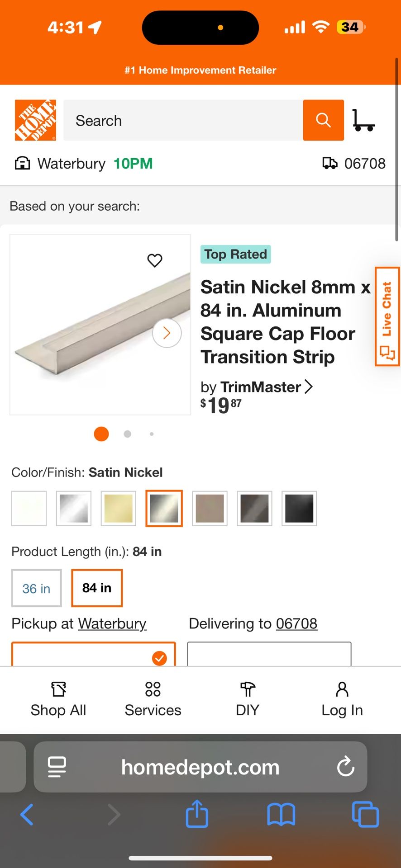Image resolution: width=401 pixels, height=868 pixels.
Task: Show open Safari tabs
Action: click(x=365, y=814)
